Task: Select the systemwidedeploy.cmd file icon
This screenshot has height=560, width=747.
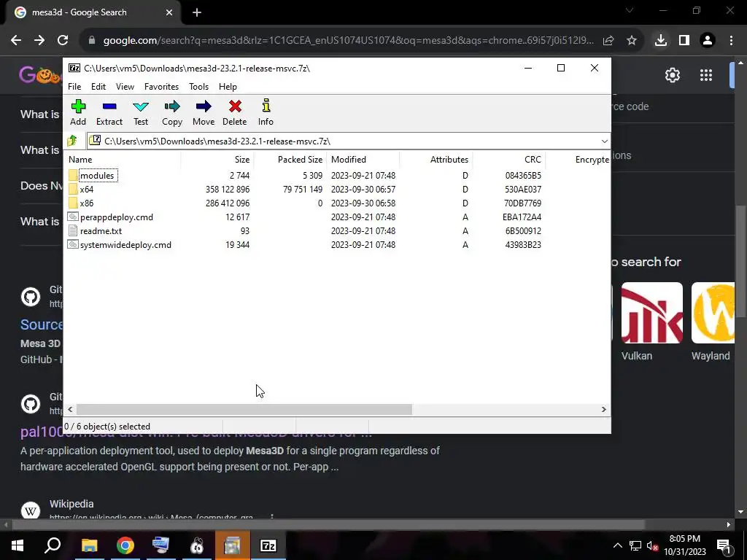Action: point(73,244)
